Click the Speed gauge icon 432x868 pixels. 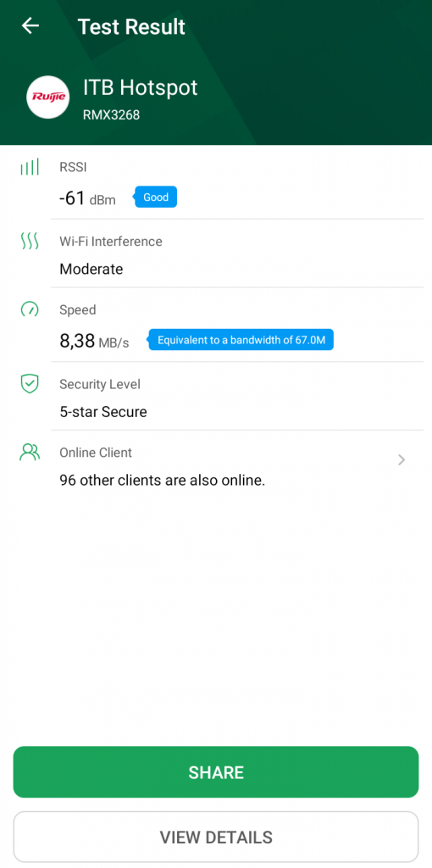pyautogui.click(x=30, y=309)
